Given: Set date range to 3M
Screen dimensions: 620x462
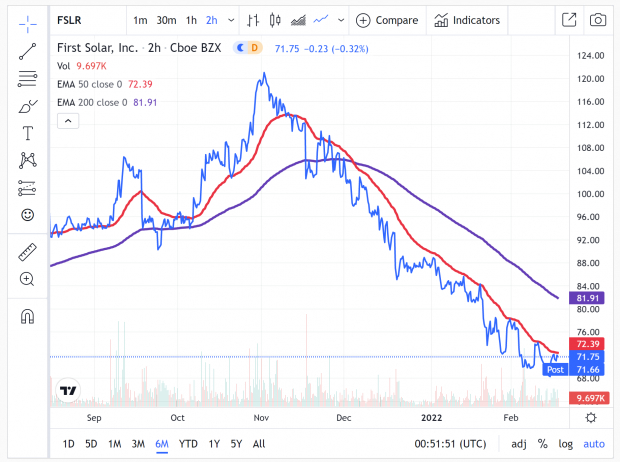Looking at the screenshot, I should pos(138,444).
